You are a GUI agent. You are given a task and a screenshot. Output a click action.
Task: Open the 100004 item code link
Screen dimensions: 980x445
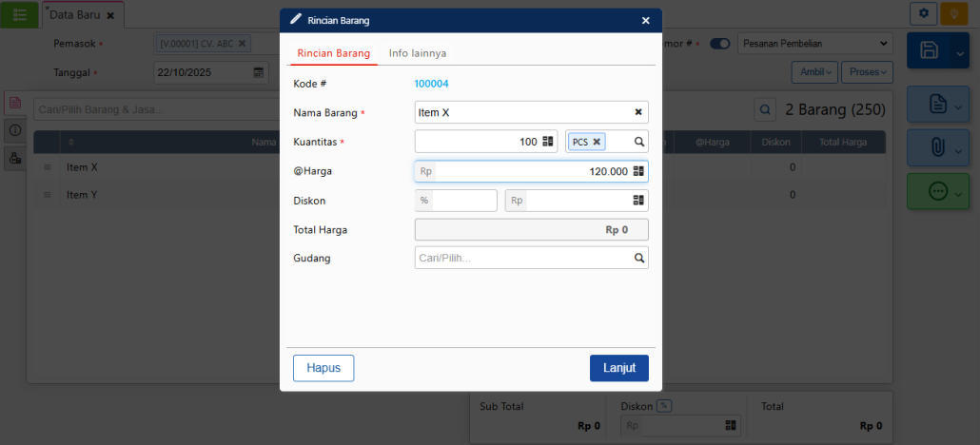pos(431,84)
